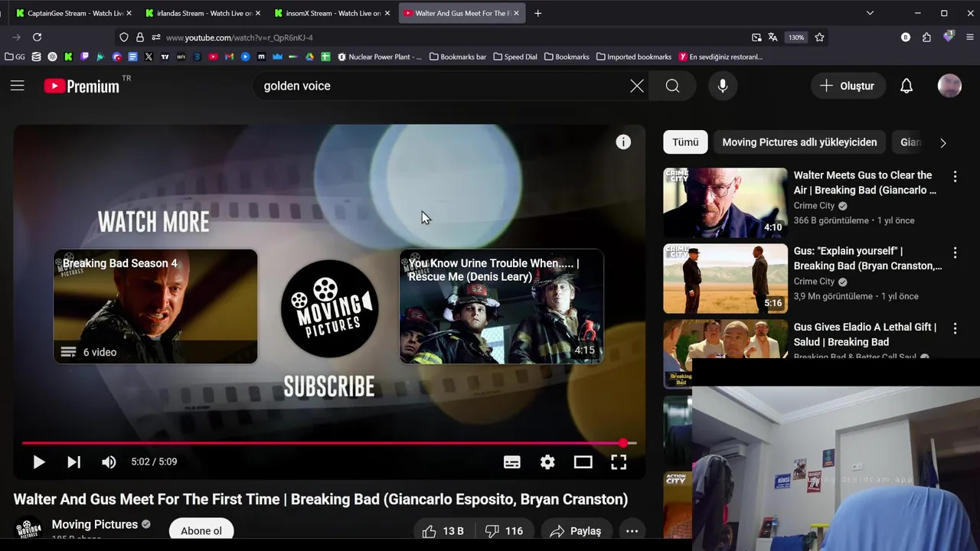Mute the video volume

pos(109,461)
